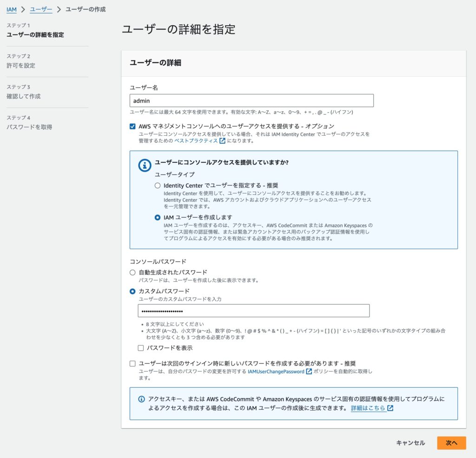The height and width of the screenshot is (458, 476).
Task: Select step 3 確認して作成 in sidebar
Action: click(24, 96)
